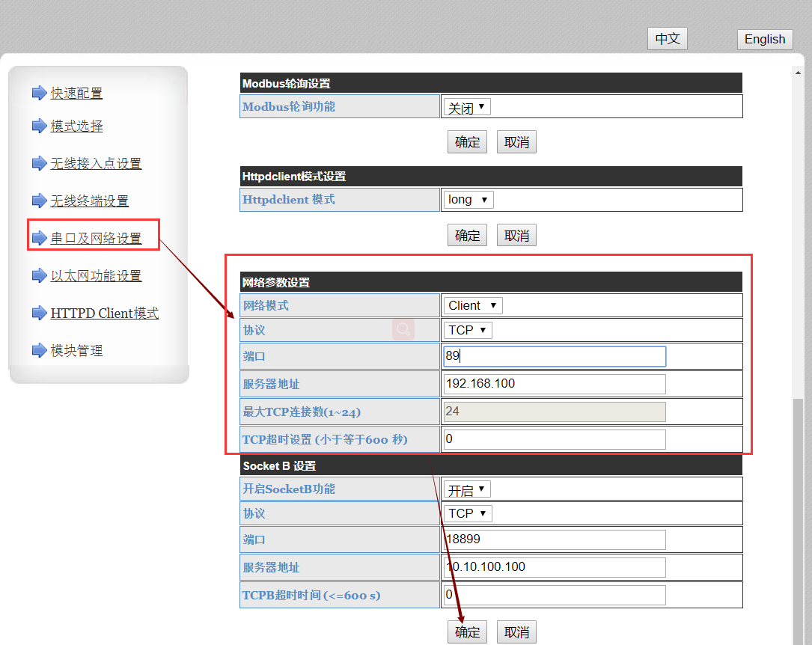Switch language to 中文
Image resolution: width=812 pixels, height=645 pixels.
[667, 39]
